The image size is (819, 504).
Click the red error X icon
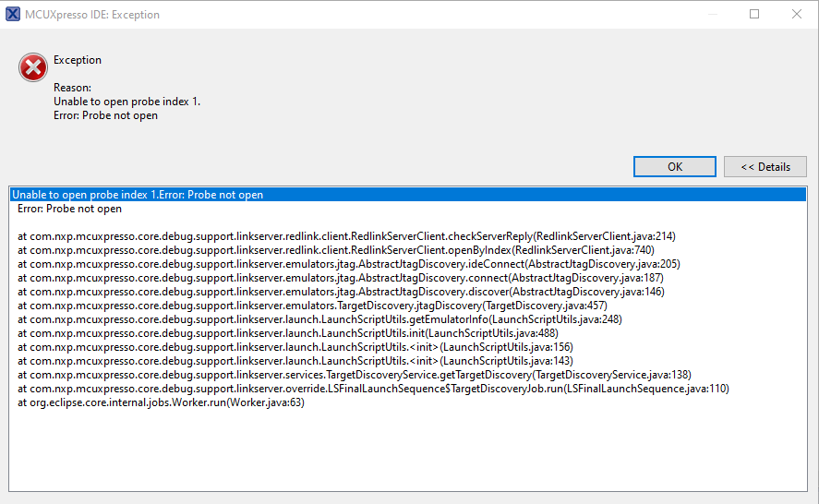click(x=33, y=66)
